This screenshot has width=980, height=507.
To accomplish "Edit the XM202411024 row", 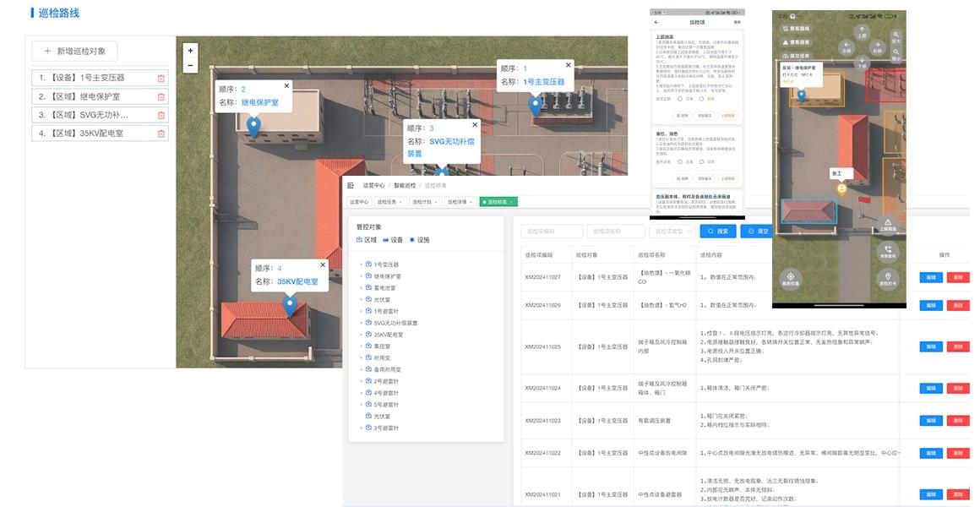I will (x=931, y=388).
